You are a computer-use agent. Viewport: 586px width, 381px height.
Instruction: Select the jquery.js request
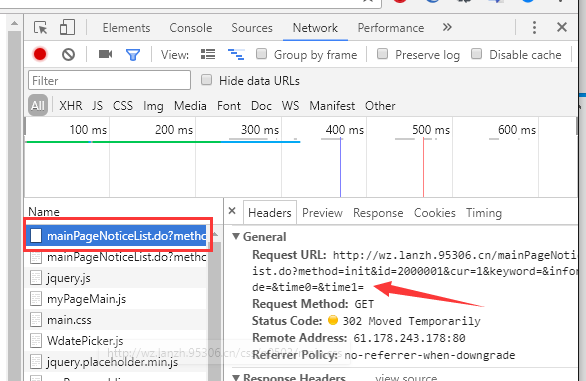click(117, 278)
